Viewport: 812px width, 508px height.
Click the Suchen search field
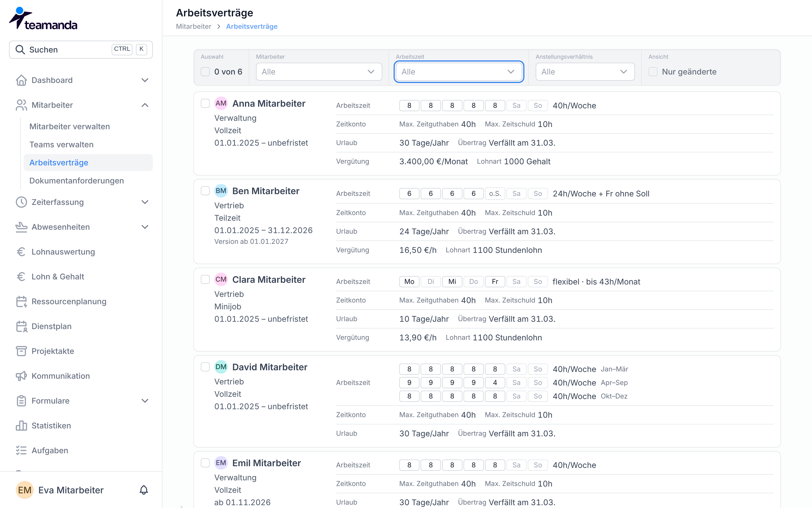tap(81, 50)
